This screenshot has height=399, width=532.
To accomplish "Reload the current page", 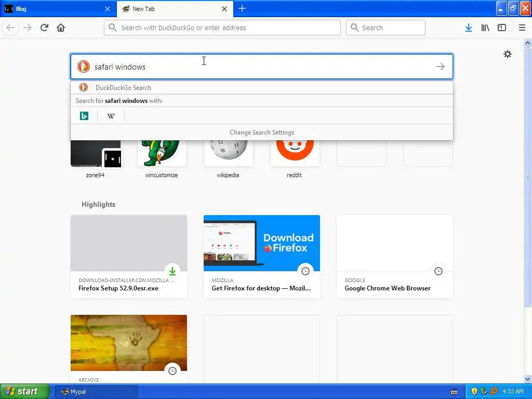I will tap(44, 28).
